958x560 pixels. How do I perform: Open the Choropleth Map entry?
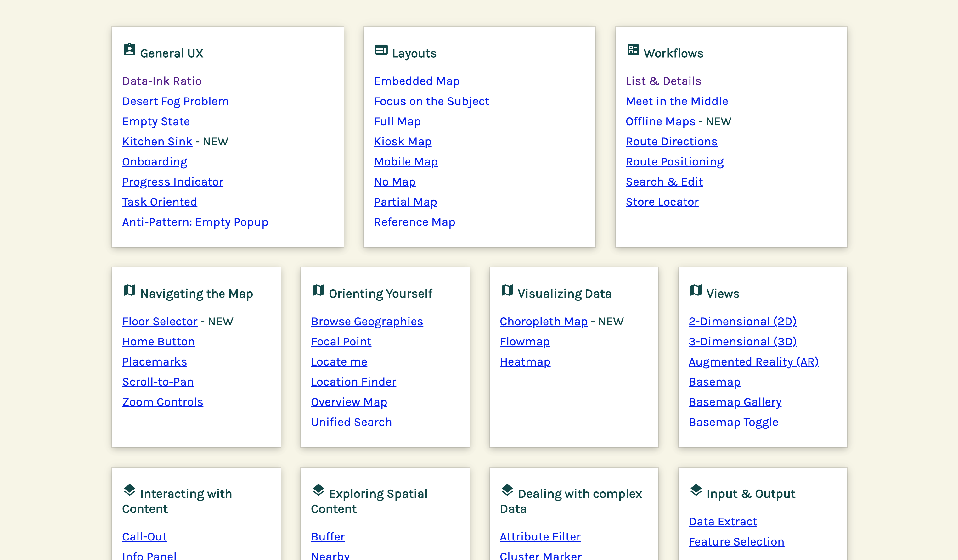544,322
